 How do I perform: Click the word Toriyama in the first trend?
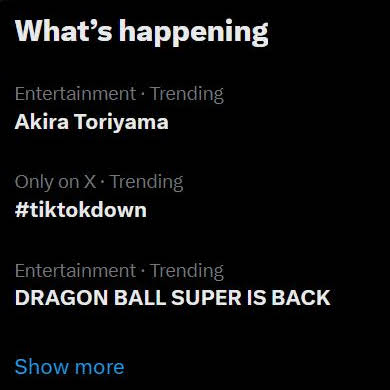121,122
